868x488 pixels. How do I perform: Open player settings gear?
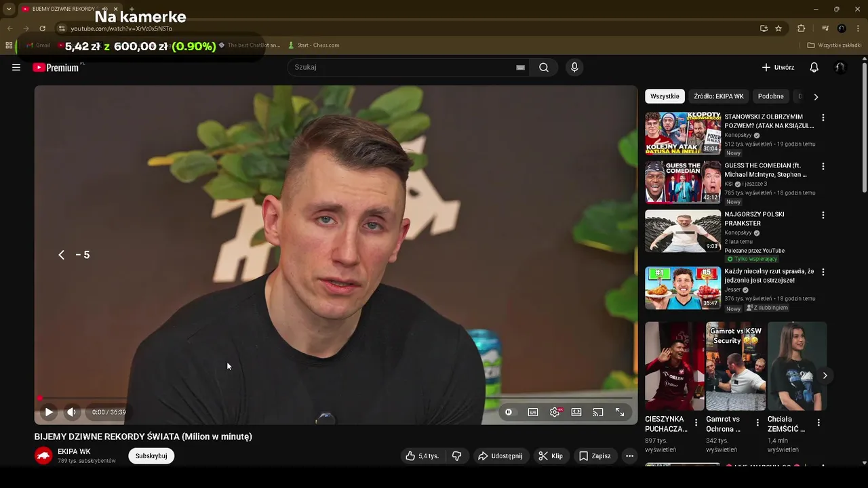555,412
